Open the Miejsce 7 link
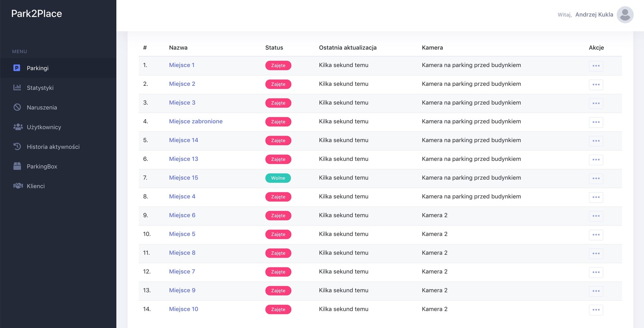Image resolution: width=644 pixels, height=328 pixels. [182, 271]
